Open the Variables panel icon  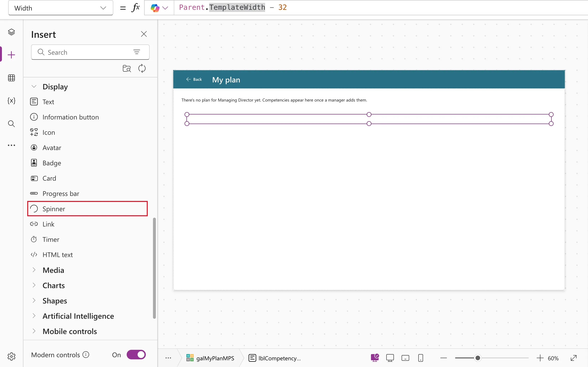(11, 101)
